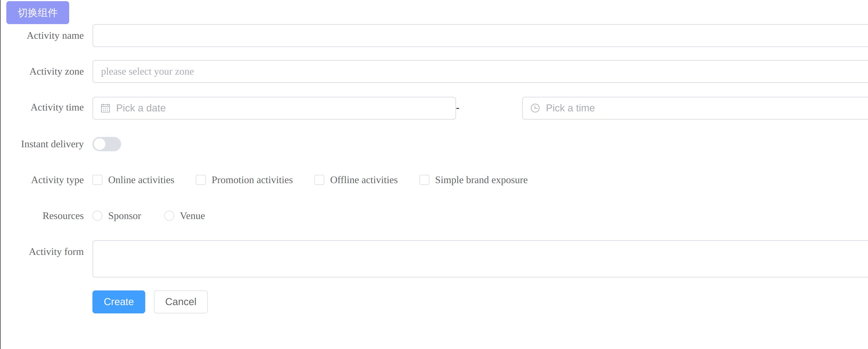The height and width of the screenshot is (349, 868).
Task: Open the Activity zone dropdown
Action: point(472,71)
